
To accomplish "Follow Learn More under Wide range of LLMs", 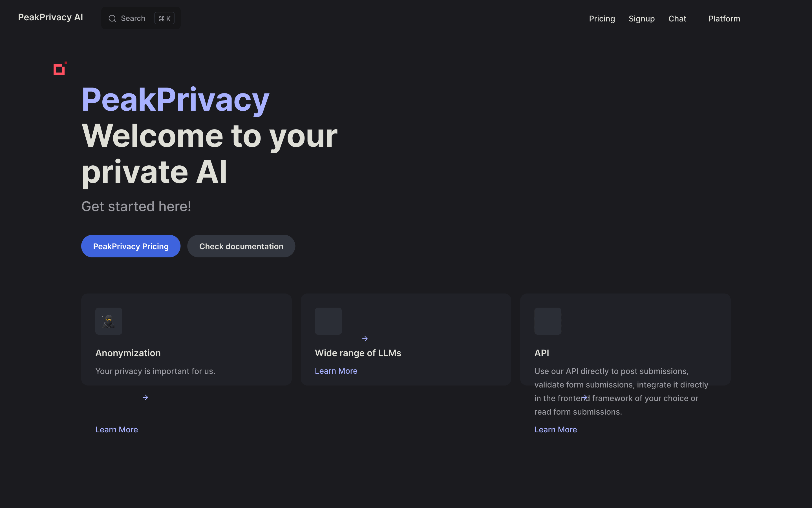I will [336, 371].
